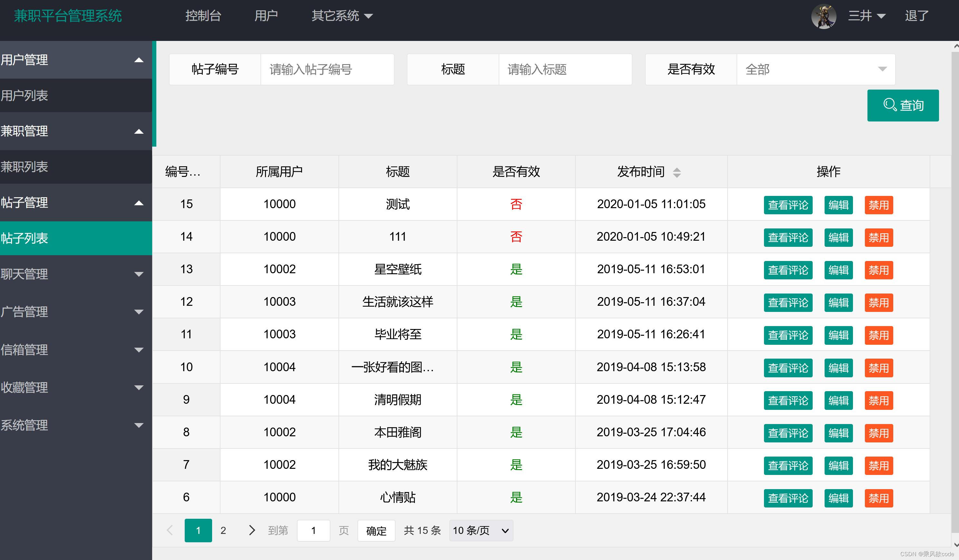The width and height of the screenshot is (959, 560).
Task: Focus the 帖子编号 input field
Action: tap(327, 69)
